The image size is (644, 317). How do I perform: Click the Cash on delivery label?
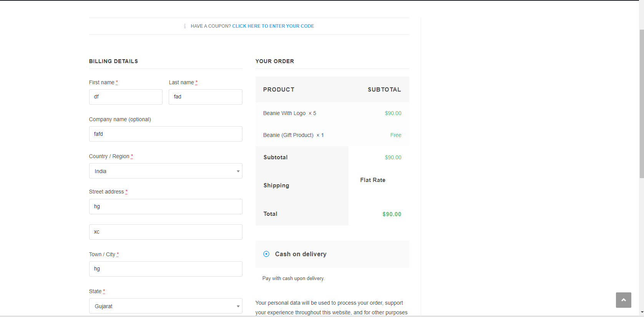click(x=300, y=254)
